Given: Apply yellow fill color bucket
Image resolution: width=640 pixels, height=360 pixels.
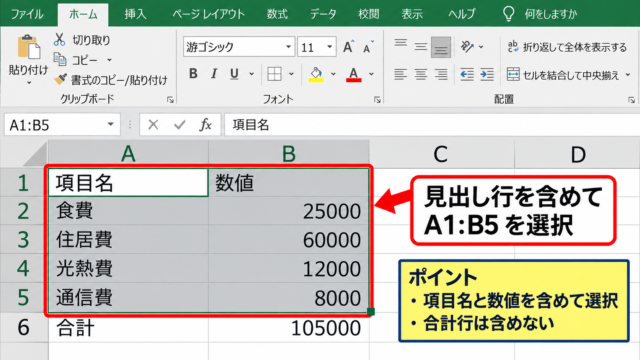Looking at the screenshot, I should pyautogui.click(x=316, y=74).
